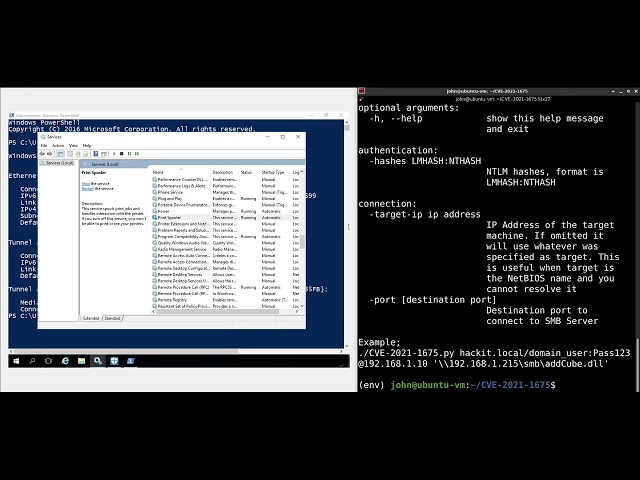640x480 pixels.
Task: Select the Remote Desktop Services row
Action: (225, 275)
